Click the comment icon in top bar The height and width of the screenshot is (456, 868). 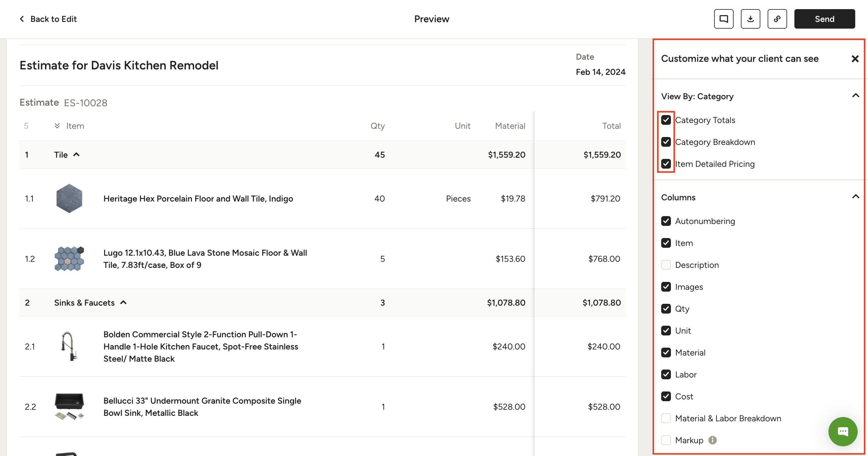724,19
